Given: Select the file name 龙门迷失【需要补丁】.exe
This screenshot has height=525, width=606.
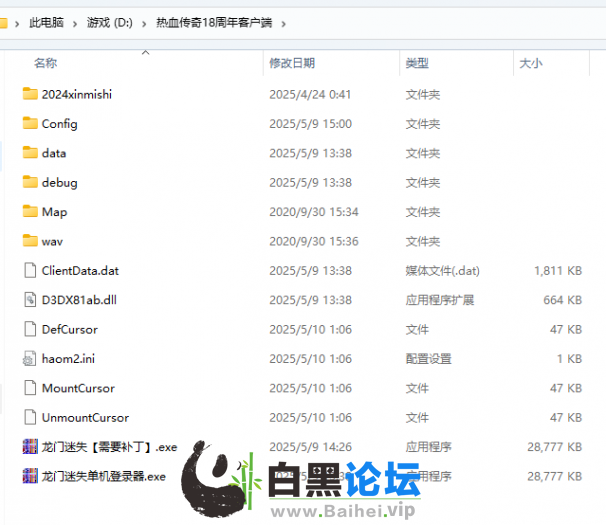Looking at the screenshot, I should point(109,447).
